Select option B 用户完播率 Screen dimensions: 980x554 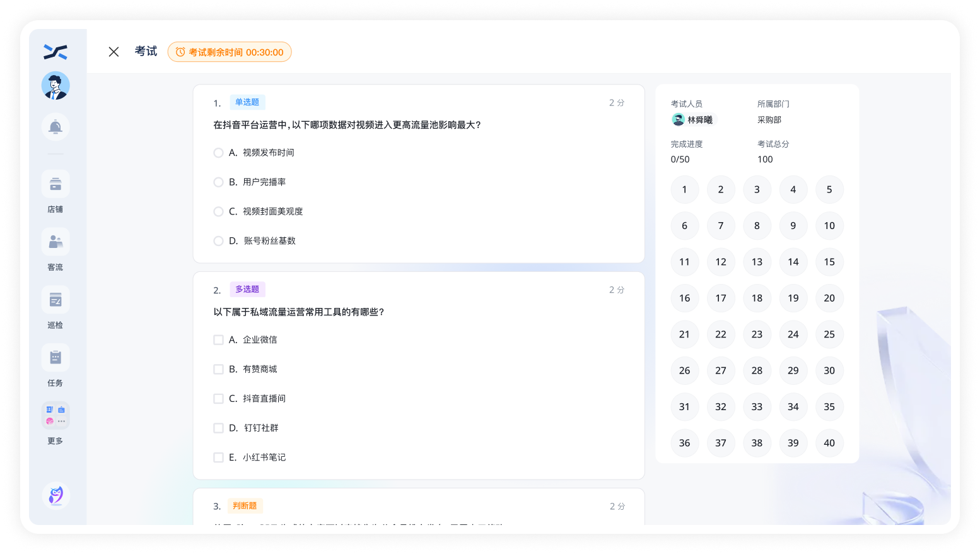click(218, 182)
